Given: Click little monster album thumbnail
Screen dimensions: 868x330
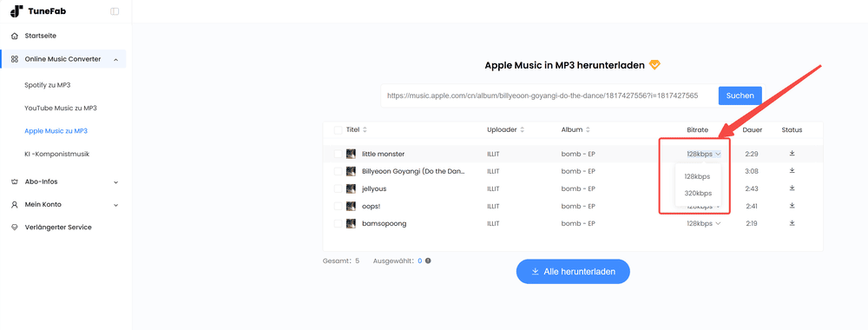Looking at the screenshot, I should click(x=351, y=154).
